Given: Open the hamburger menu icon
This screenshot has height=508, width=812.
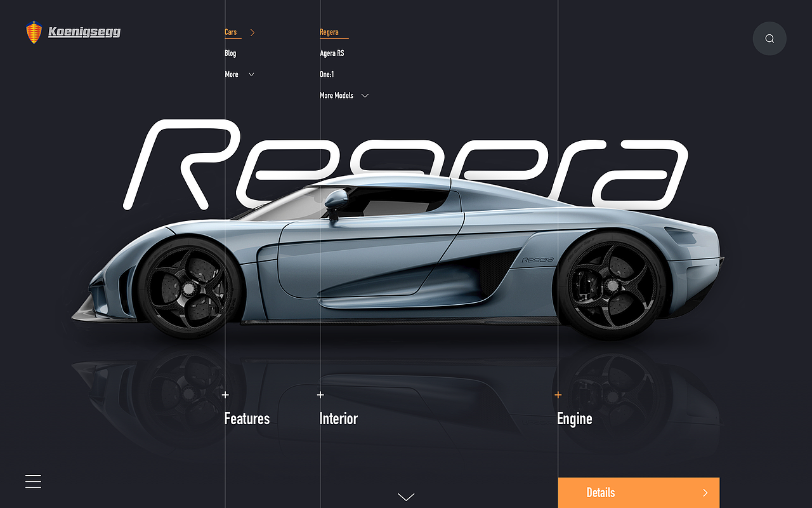Looking at the screenshot, I should click(x=33, y=481).
